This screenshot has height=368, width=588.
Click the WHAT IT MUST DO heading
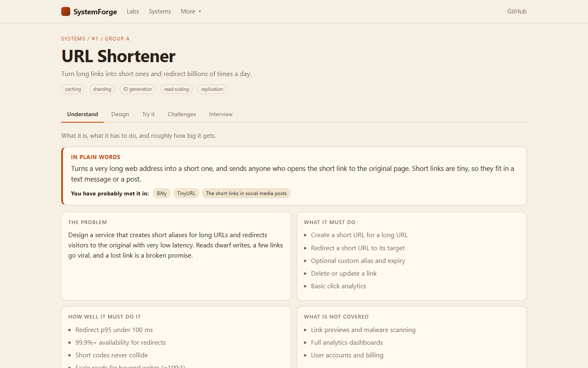330,222
